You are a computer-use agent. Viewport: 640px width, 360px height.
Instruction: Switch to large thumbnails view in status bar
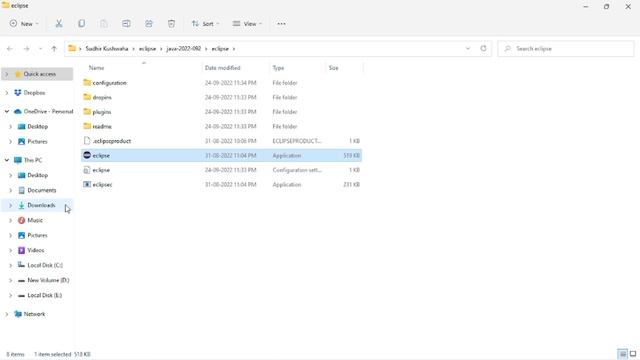point(633,354)
